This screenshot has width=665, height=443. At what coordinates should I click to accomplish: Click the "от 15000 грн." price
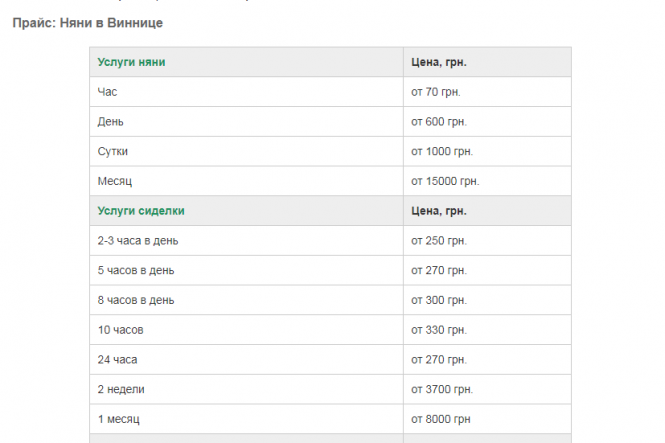tap(445, 181)
